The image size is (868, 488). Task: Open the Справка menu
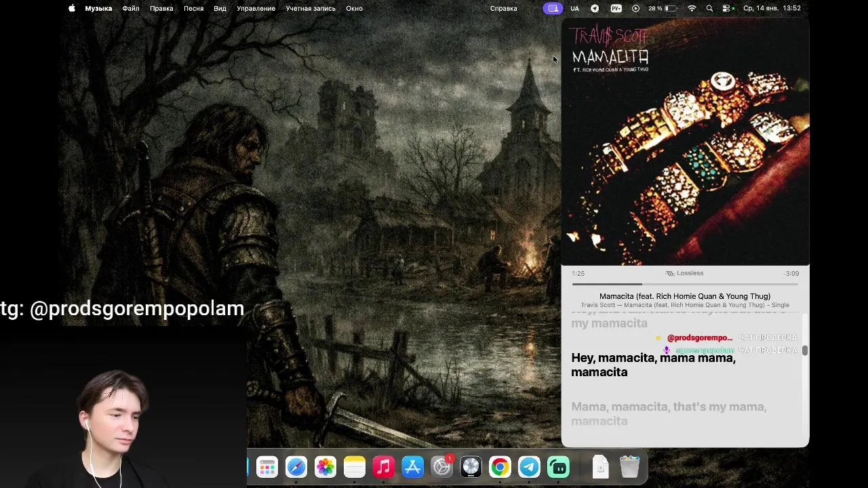click(503, 8)
